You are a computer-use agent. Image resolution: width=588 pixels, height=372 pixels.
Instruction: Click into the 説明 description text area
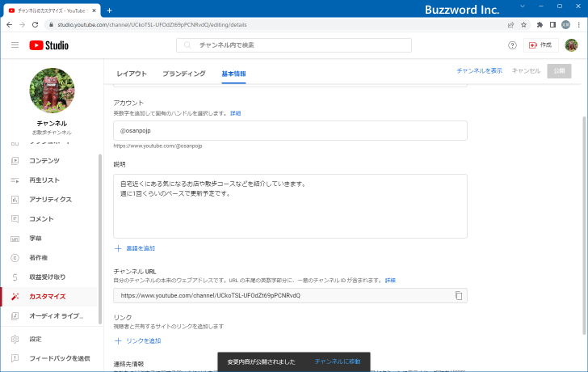pyautogui.click(x=290, y=206)
